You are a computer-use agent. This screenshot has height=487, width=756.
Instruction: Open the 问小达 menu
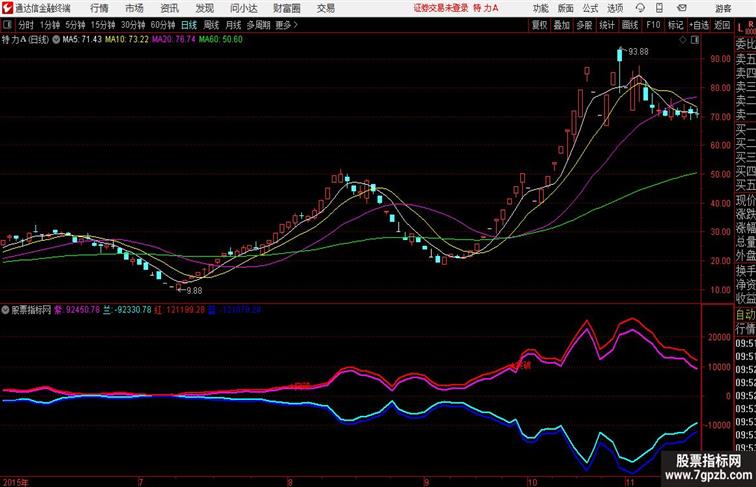tap(243, 8)
